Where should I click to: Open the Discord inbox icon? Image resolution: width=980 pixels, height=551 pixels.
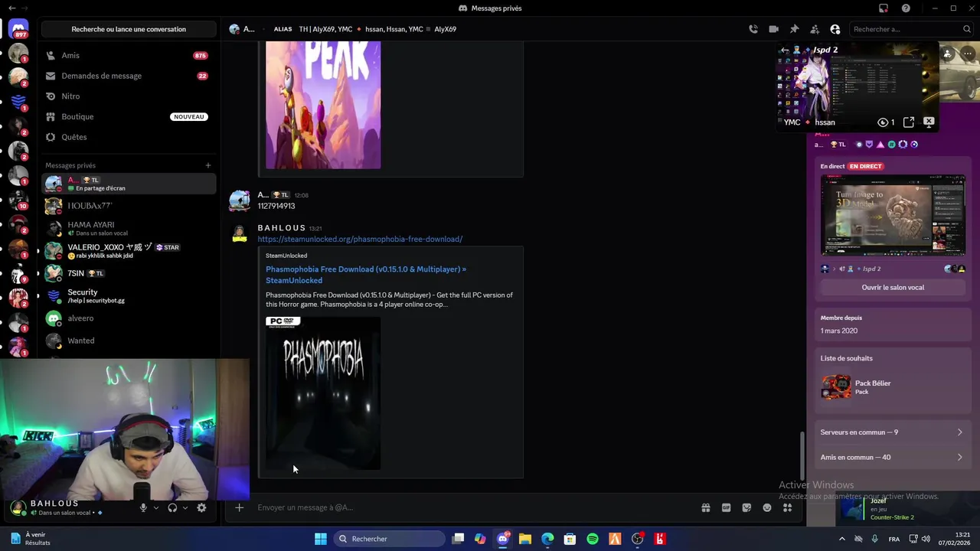pos(884,8)
